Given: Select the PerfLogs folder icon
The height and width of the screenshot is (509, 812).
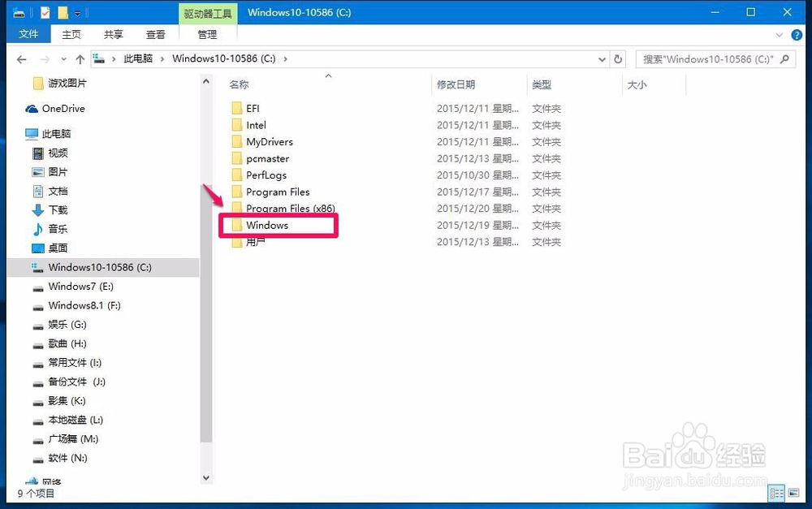Looking at the screenshot, I should (x=236, y=175).
